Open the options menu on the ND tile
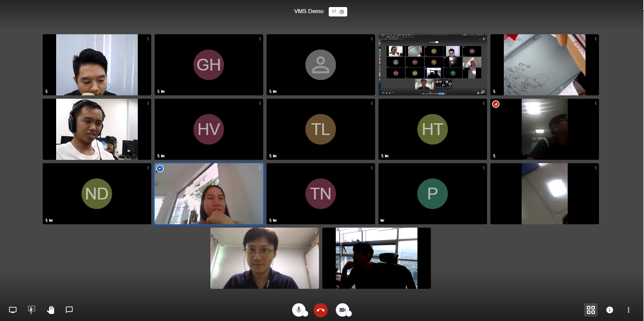This screenshot has width=644, height=321. pyautogui.click(x=148, y=168)
